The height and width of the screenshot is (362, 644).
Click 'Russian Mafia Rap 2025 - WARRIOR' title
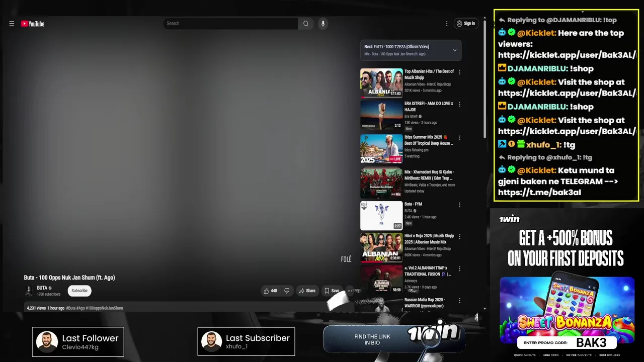point(425,303)
